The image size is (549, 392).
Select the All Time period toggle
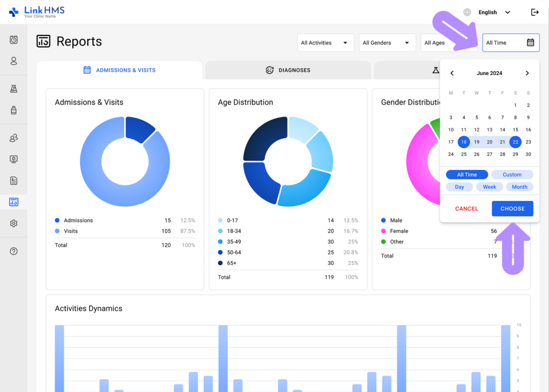466,174
